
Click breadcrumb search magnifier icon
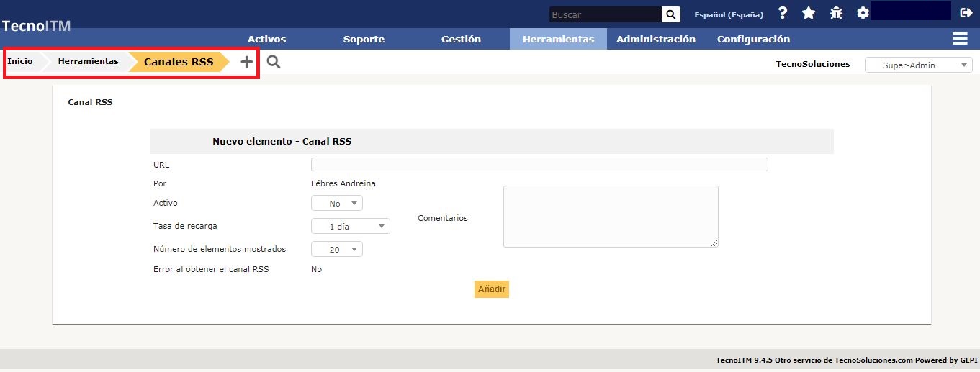[274, 62]
